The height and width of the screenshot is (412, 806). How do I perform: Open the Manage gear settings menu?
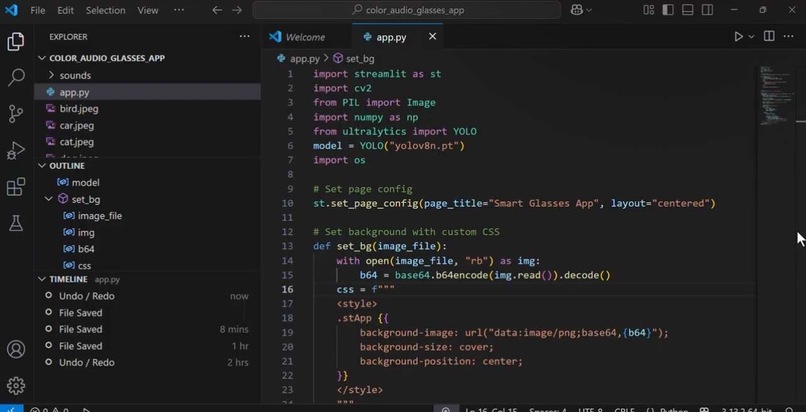(16, 385)
